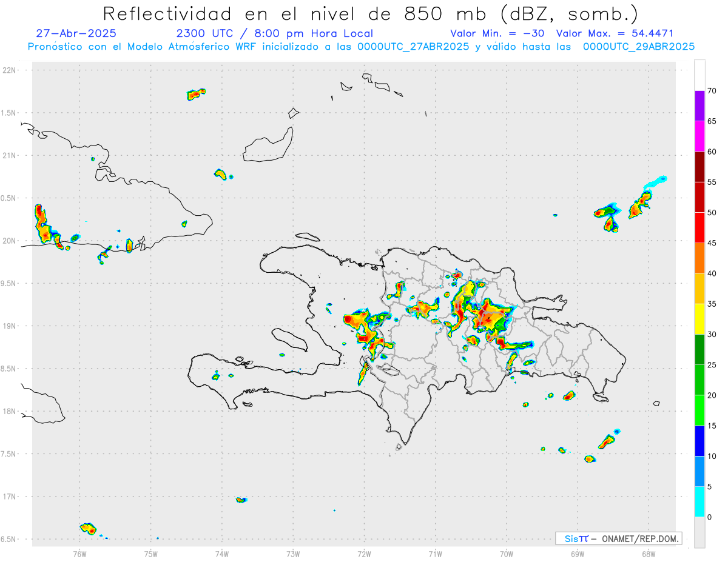Click the bright red 45-50 dBZ band

pos(699,228)
